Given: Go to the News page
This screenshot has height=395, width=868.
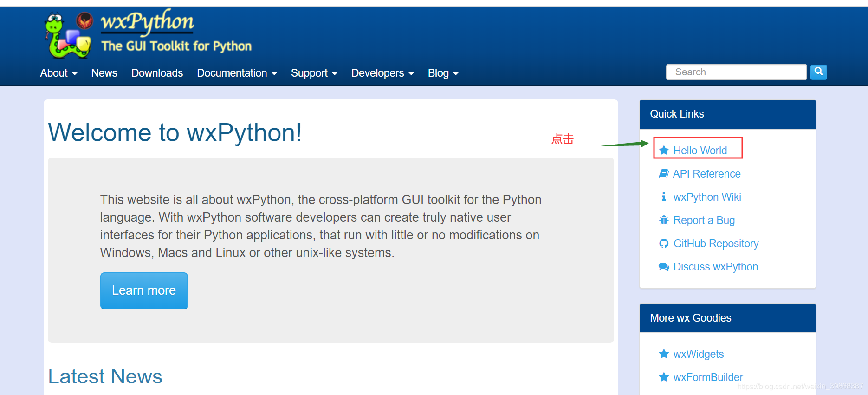Looking at the screenshot, I should 104,73.
